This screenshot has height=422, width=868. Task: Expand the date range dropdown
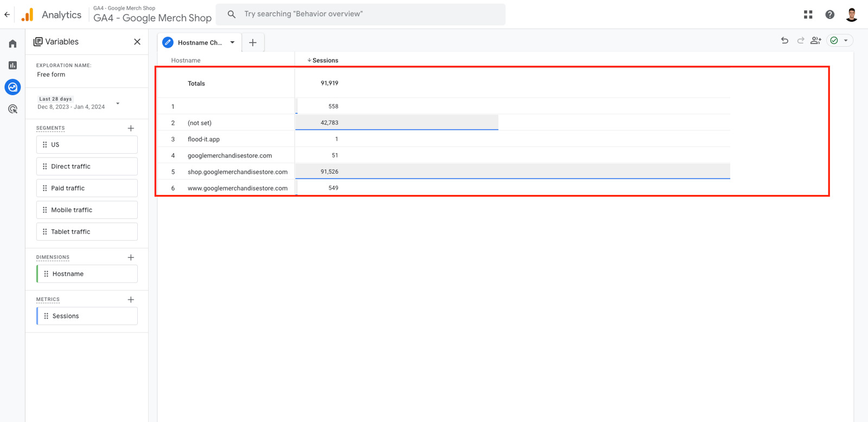(x=118, y=103)
